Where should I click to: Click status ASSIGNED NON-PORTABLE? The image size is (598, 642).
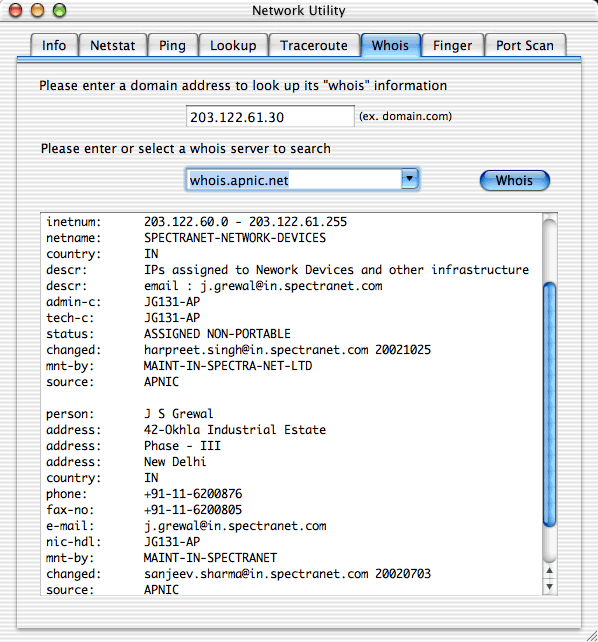pyautogui.click(x=217, y=334)
